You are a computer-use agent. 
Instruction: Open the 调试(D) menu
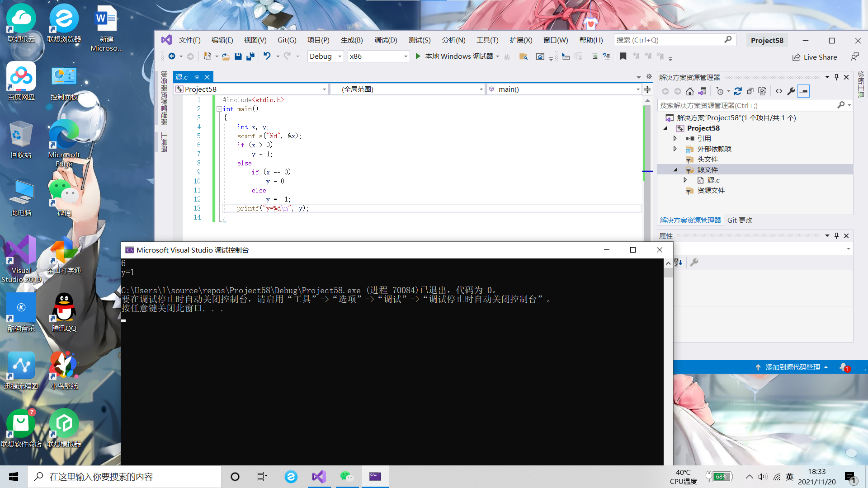click(385, 40)
